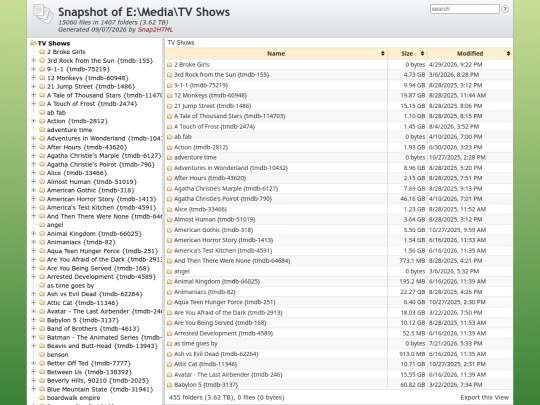Click folder icon of Babylon 5 table row
540x405 pixels.
pyautogui.click(x=169, y=385)
